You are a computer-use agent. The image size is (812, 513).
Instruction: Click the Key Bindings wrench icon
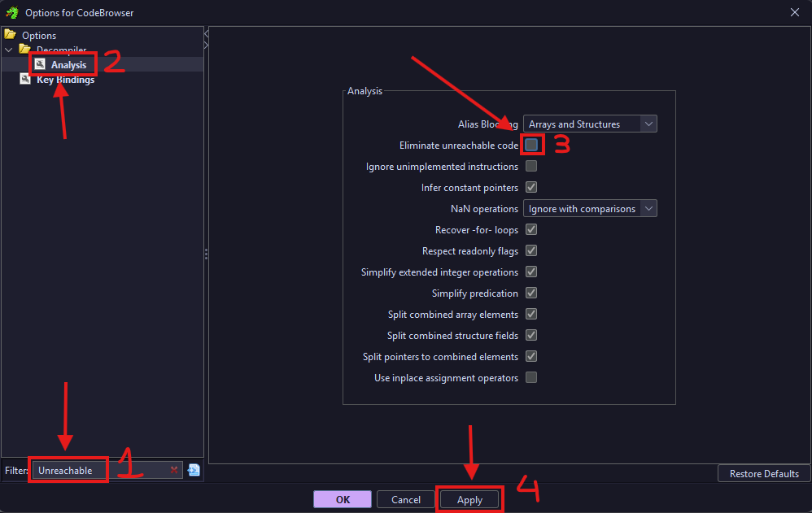[x=25, y=80]
